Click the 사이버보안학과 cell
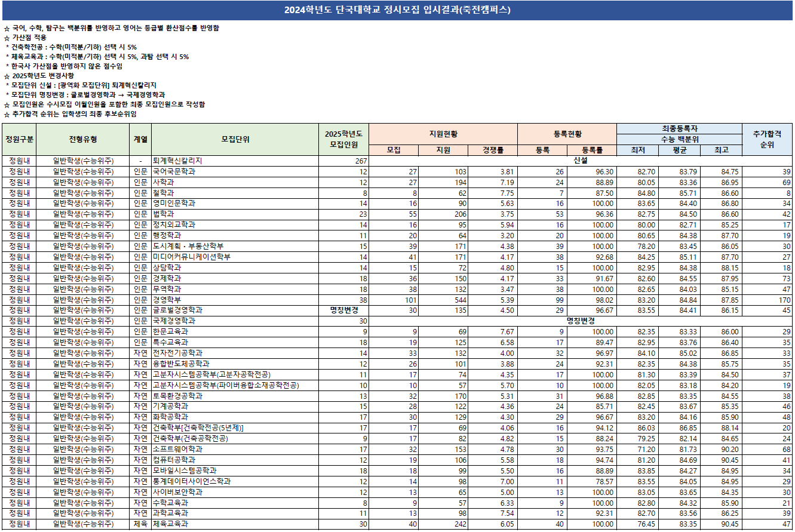The image size is (795, 532). (x=235, y=492)
